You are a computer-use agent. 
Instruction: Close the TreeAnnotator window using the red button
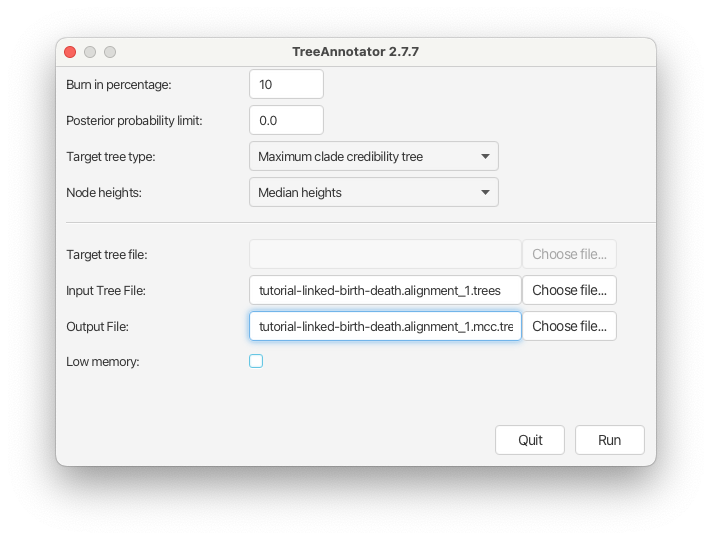[70, 52]
